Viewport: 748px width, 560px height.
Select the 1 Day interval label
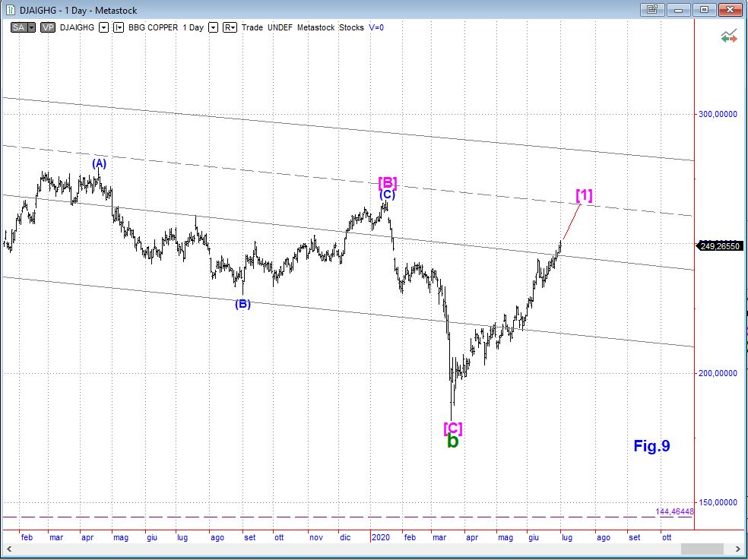193,27
